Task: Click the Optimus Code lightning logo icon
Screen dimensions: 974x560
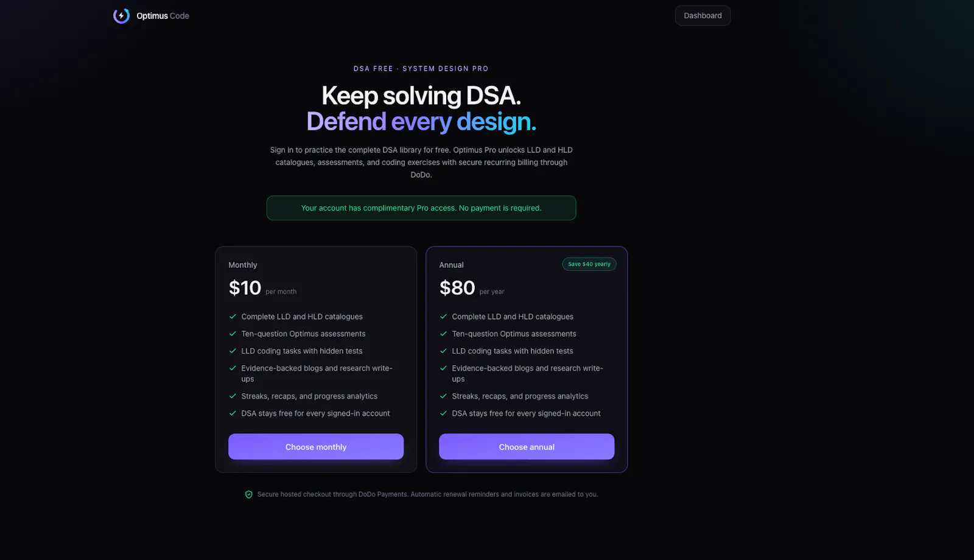Action: 121,16
